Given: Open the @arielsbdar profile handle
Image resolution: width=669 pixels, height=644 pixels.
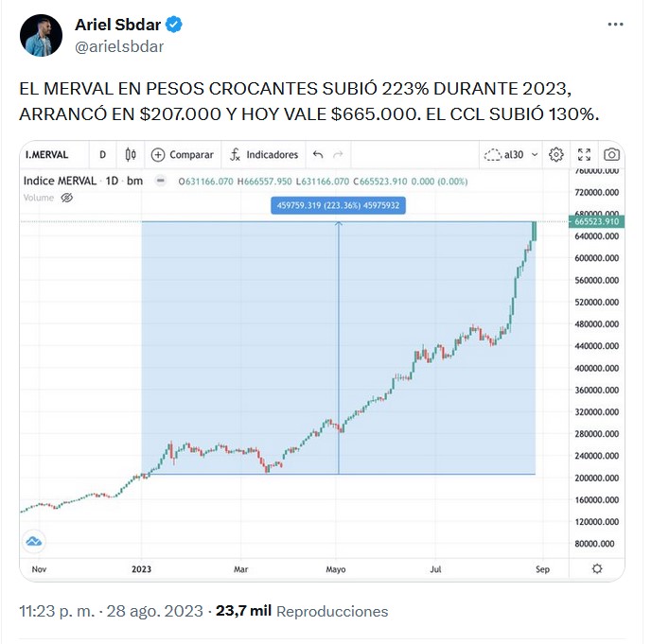Looking at the screenshot, I should click(118, 44).
